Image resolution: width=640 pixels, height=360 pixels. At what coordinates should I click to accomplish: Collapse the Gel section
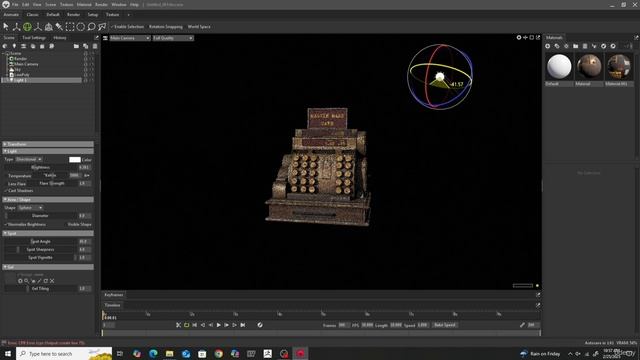(48, 267)
